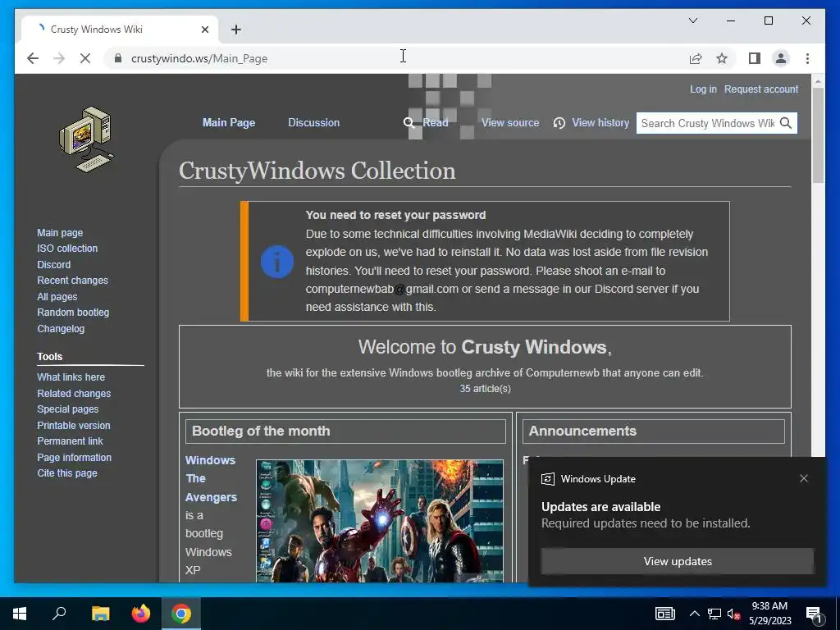Image resolution: width=840 pixels, height=630 pixels.
Task: Click Permanent link
Action: (x=71, y=441)
